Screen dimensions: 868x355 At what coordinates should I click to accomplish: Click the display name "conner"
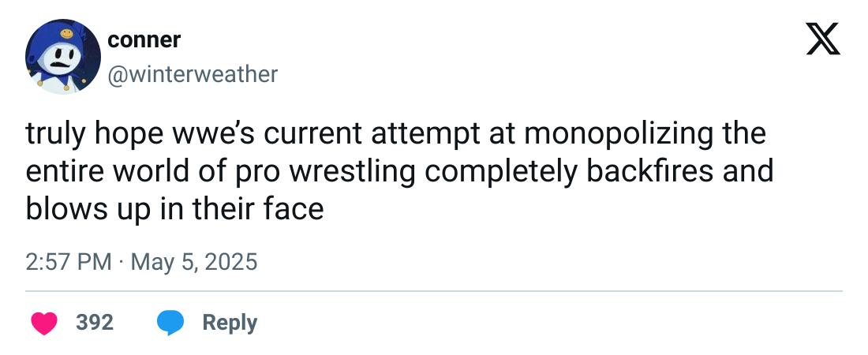click(x=144, y=39)
